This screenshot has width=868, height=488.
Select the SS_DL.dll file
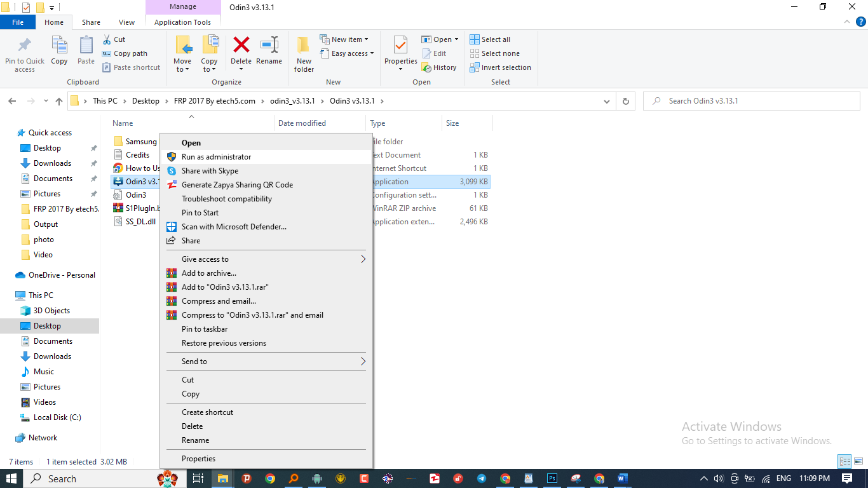click(135, 222)
